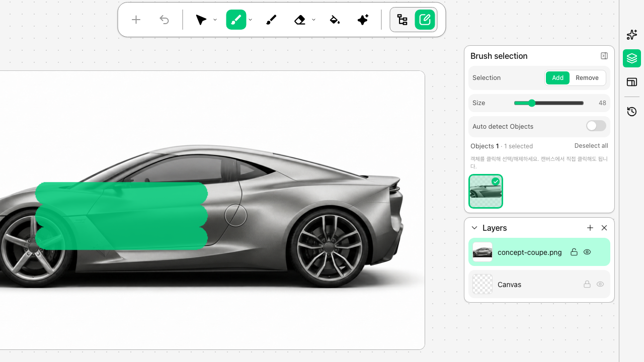Activate the AI sparkle tool
The width and height of the screenshot is (644, 362).
tap(363, 20)
